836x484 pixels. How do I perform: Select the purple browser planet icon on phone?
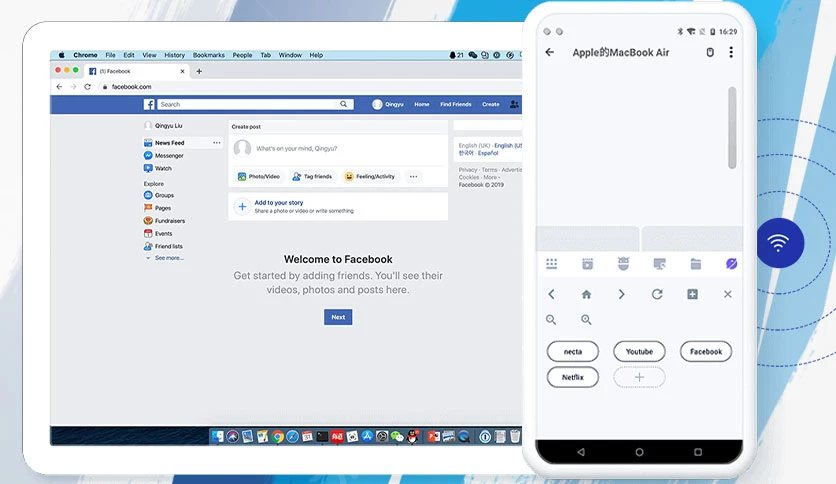tap(732, 264)
